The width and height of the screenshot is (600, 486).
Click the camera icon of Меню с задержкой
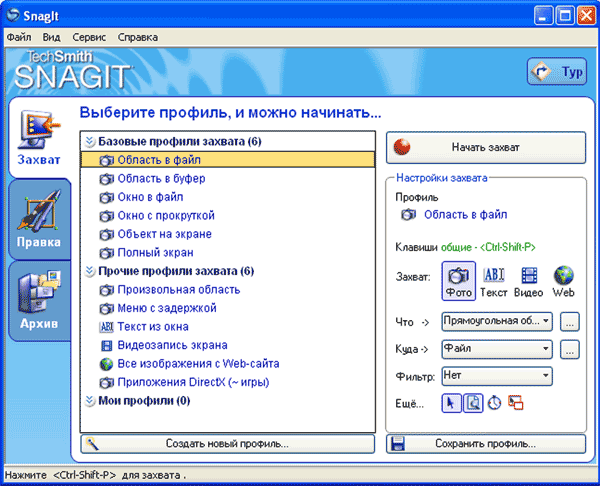pyautogui.click(x=106, y=308)
